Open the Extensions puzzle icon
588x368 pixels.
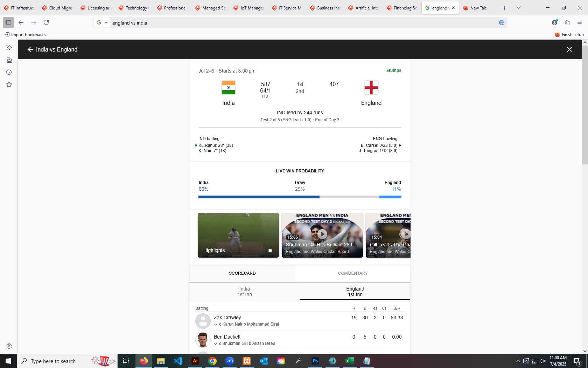pyautogui.click(x=567, y=22)
